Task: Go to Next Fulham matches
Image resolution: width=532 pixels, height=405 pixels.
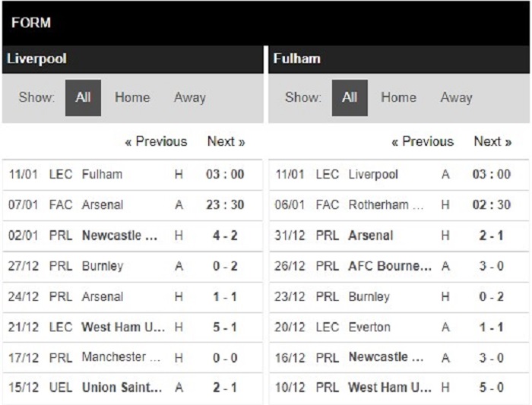Action: [x=492, y=141]
